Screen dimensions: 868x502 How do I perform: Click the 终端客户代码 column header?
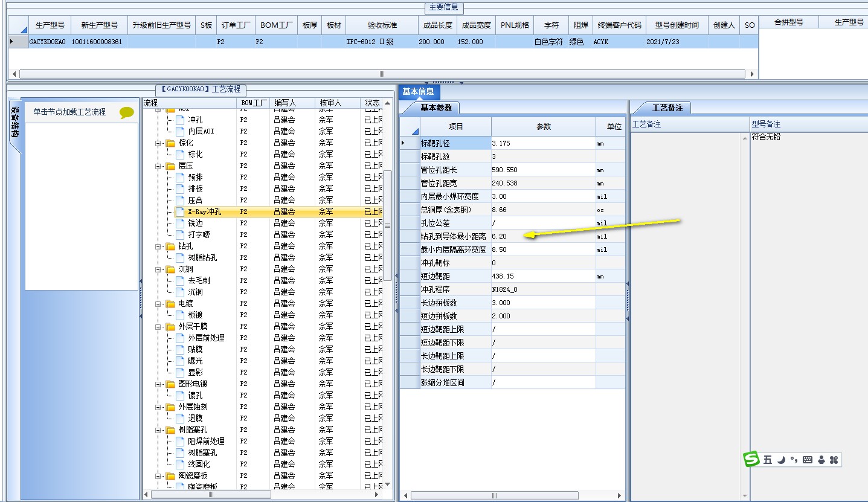[x=619, y=25]
